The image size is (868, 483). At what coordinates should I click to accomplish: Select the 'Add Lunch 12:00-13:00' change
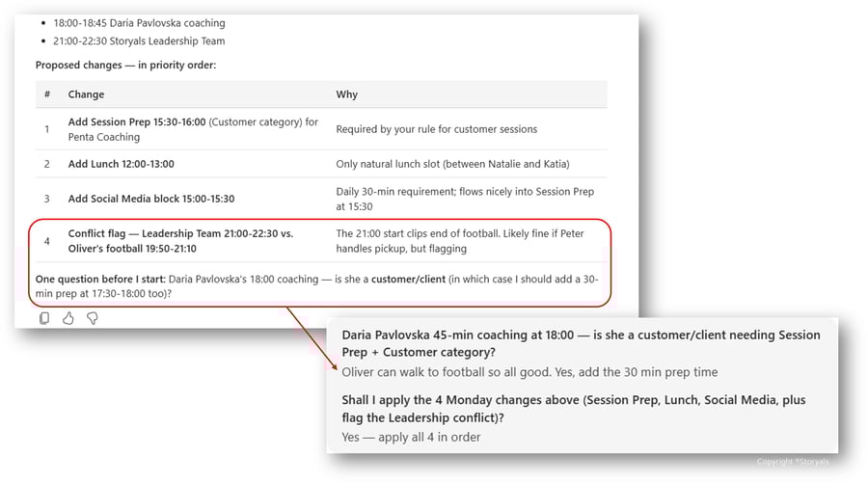point(121,164)
